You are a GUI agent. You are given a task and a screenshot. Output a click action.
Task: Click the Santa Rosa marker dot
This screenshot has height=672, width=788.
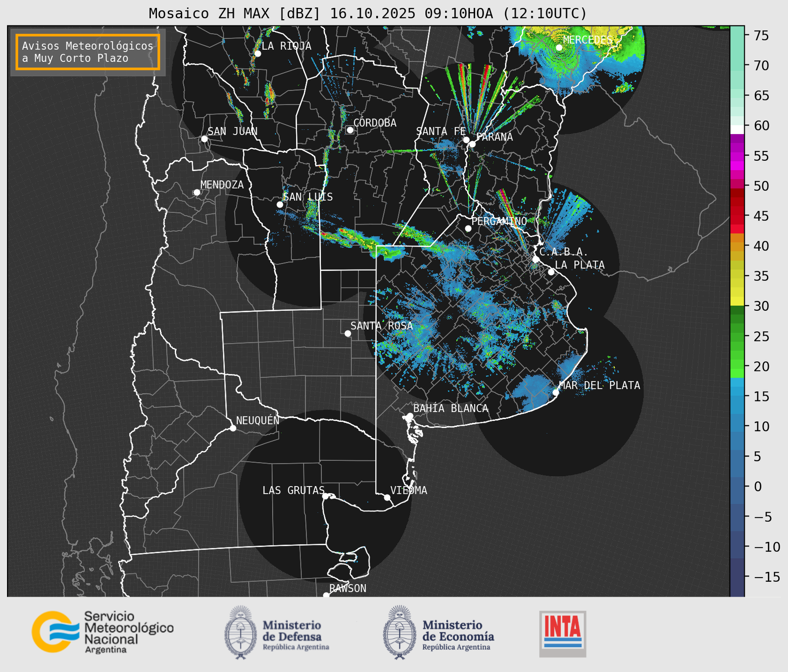point(348,333)
